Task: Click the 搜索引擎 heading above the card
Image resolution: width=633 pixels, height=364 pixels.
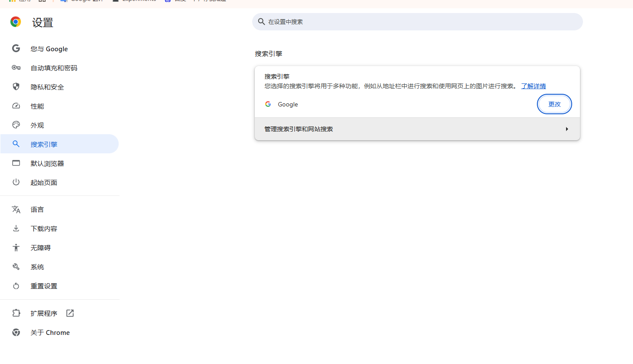Action: click(269, 54)
